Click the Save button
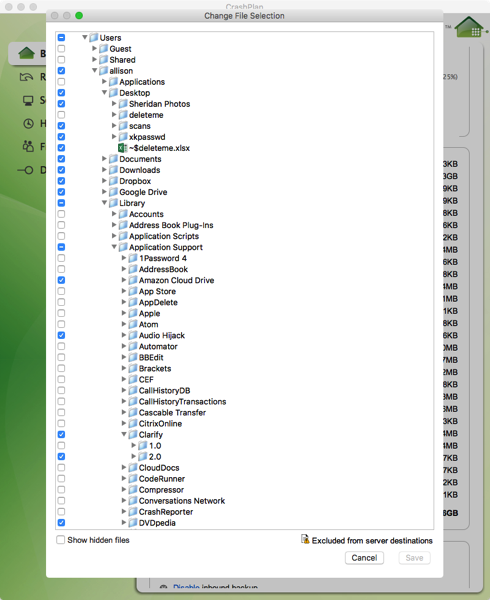The image size is (490, 600). (x=414, y=558)
